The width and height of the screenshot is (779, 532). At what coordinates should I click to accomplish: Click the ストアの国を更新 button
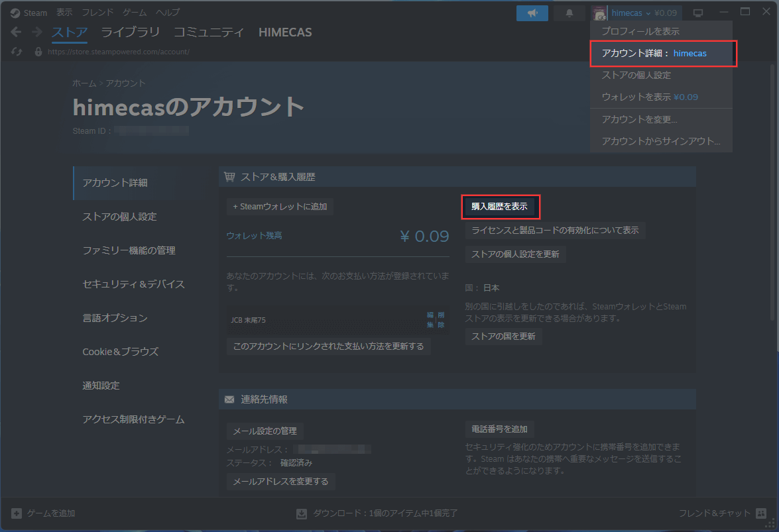503,337
